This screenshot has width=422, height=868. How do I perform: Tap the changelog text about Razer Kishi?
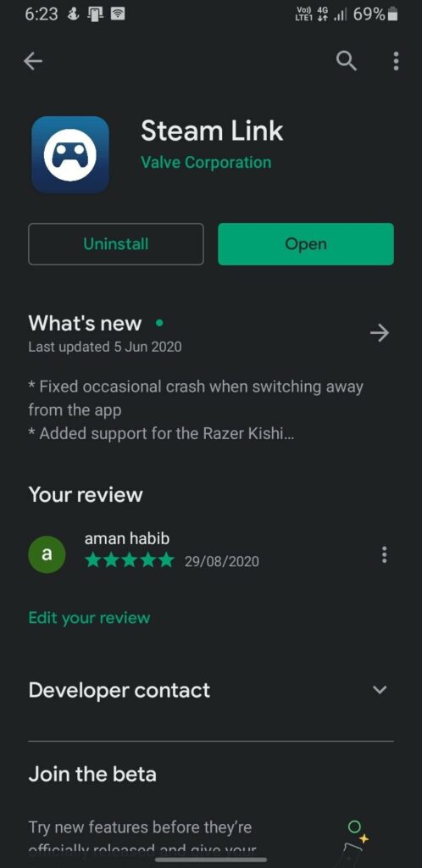[161, 434]
